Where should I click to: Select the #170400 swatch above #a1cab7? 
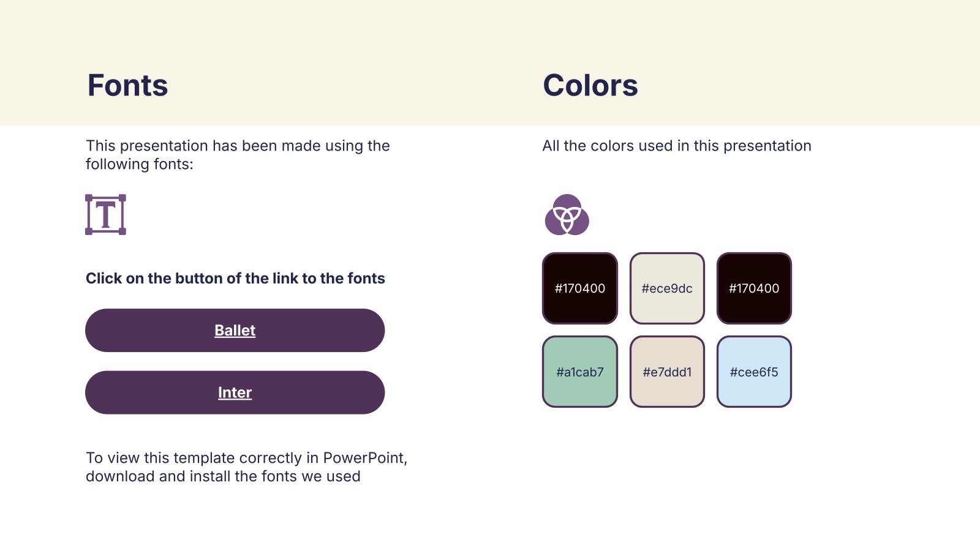tap(579, 288)
